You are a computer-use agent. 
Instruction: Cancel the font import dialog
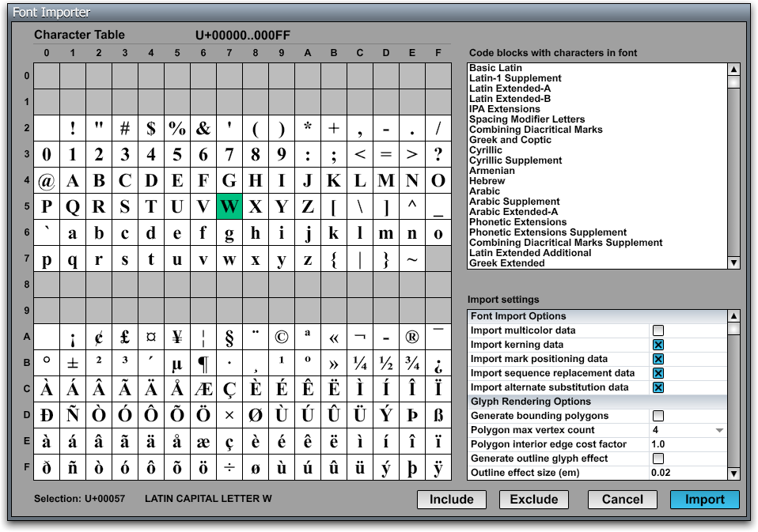(622, 499)
